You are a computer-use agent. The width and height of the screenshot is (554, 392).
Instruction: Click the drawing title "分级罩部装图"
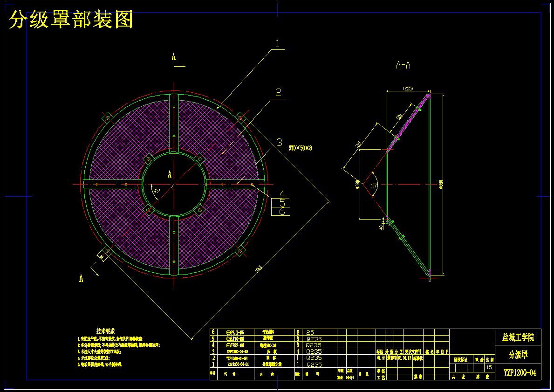[71, 20]
